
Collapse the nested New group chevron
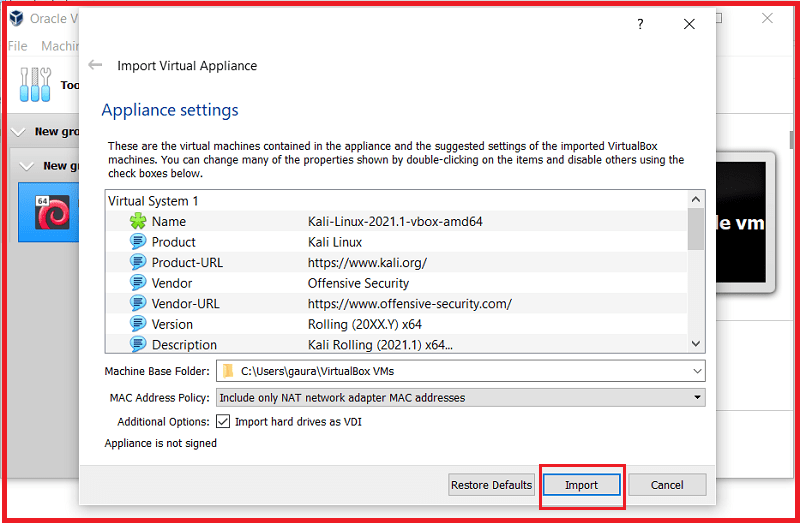(27, 166)
